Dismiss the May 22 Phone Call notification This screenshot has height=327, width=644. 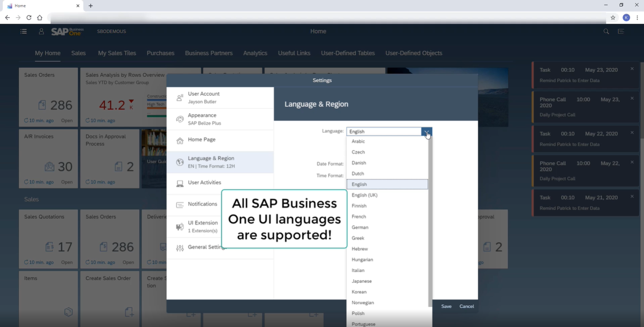632,162
